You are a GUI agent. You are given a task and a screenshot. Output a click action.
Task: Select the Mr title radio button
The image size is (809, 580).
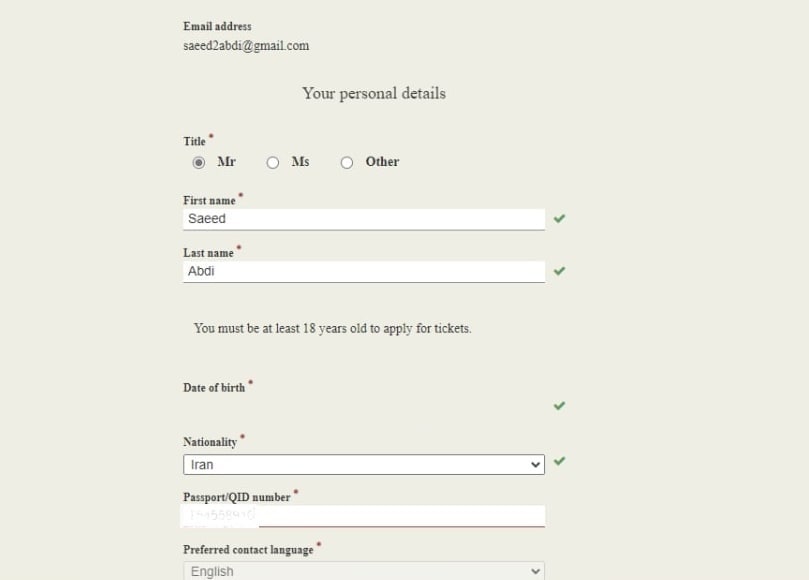[199, 162]
